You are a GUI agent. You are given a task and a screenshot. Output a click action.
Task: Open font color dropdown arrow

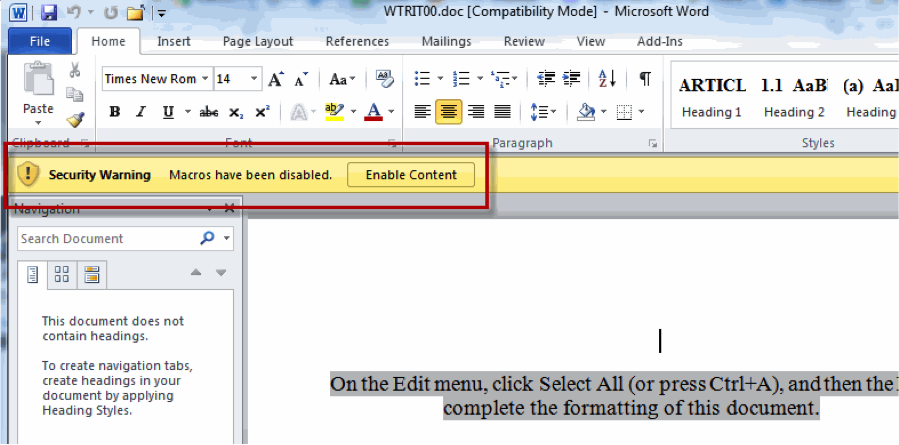(391, 112)
